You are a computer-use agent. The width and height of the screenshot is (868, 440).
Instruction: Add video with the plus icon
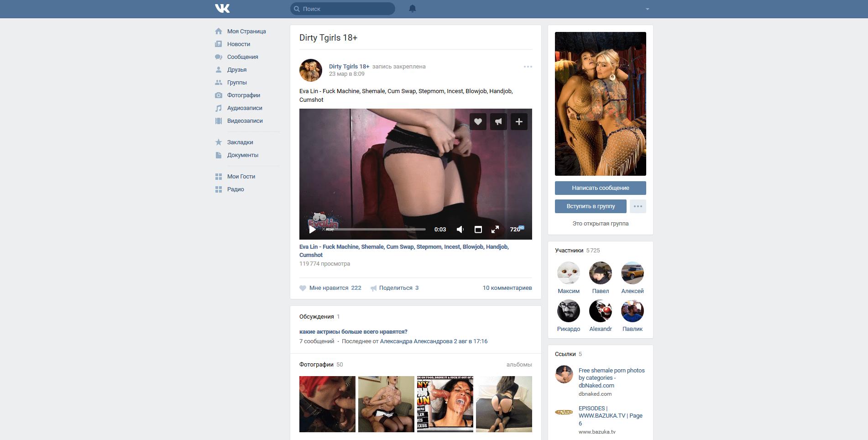[519, 121]
